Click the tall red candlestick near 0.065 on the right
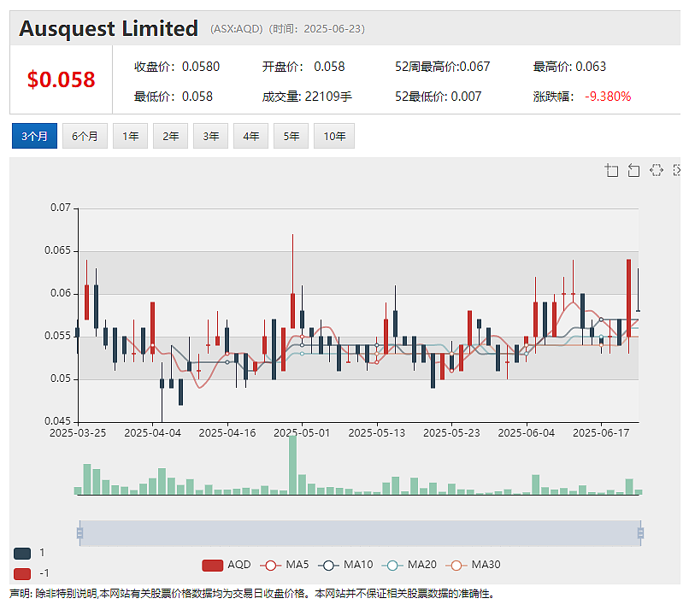Viewport: 689px width, 616px height. pyautogui.click(x=629, y=298)
